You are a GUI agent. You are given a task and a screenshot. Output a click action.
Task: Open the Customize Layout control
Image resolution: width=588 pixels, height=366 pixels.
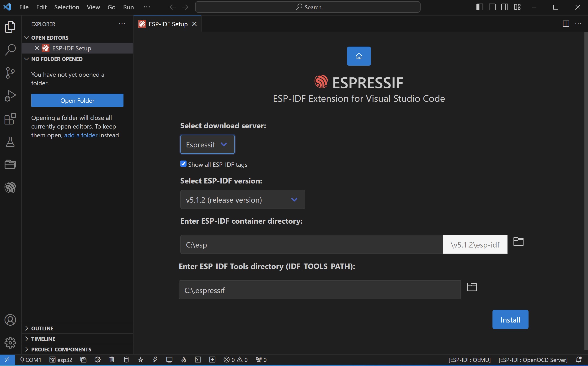(x=517, y=7)
